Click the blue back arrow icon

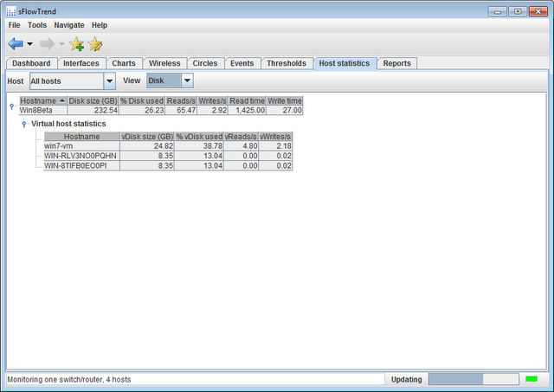click(x=16, y=44)
